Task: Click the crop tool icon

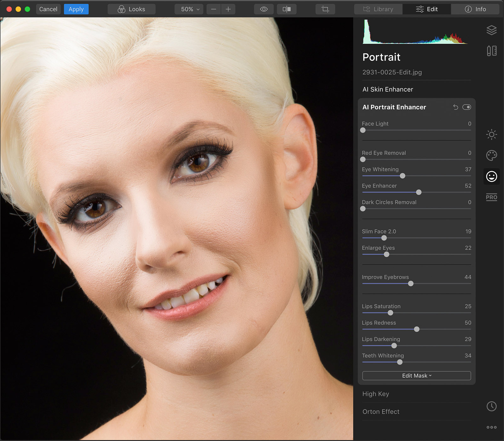Action: pos(325,9)
